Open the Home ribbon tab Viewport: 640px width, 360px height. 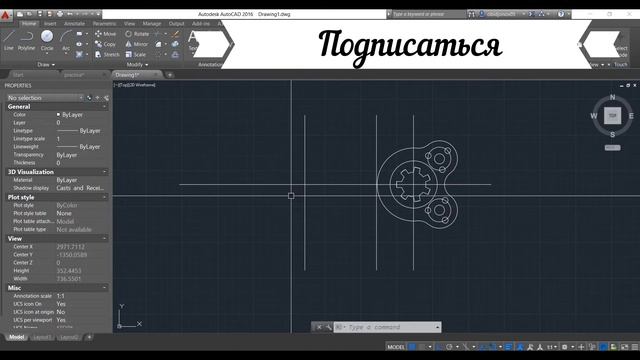click(x=29, y=24)
